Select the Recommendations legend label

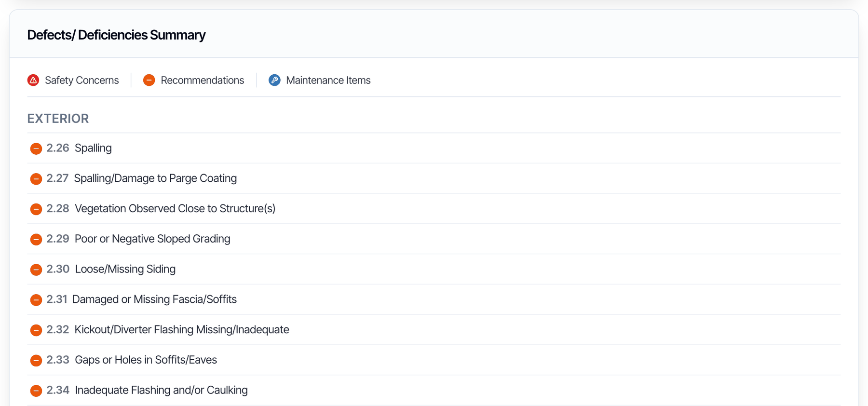203,80
